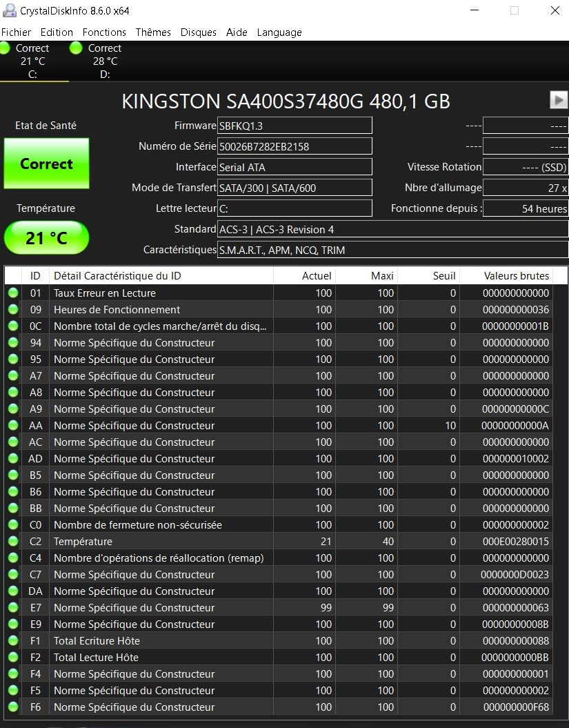Click green status dot for ID BB
Screen dimensions: 569x728
pos(13,509)
